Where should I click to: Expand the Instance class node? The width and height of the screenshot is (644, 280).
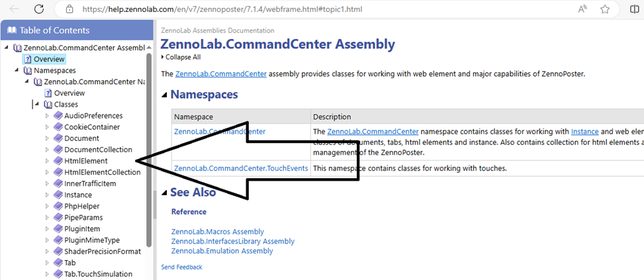click(x=48, y=195)
